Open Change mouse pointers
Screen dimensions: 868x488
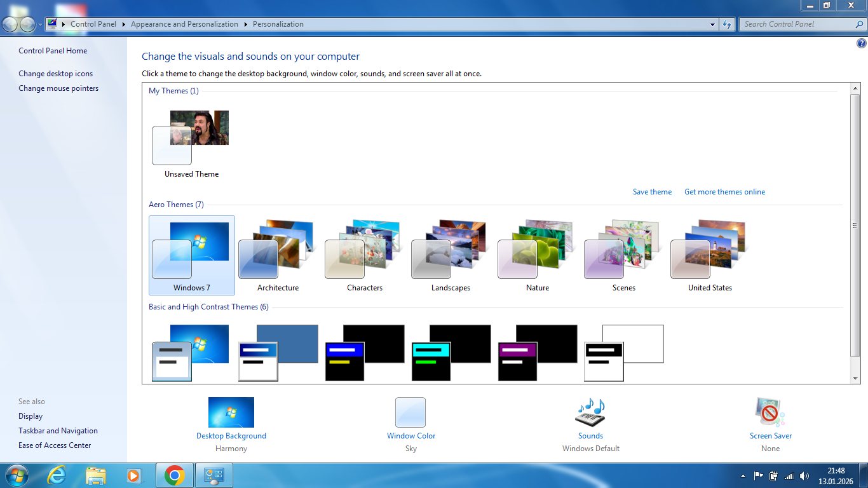click(x=58, y=88)
